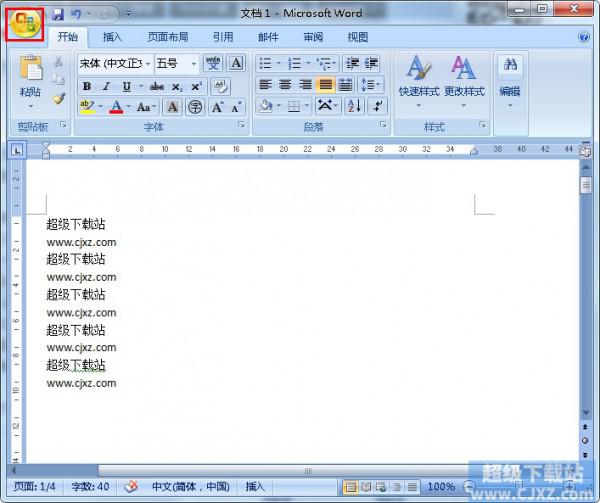This screenshot has width=600, height=503.
Task: Click 插入 insert mode in status bar
Action: click(255, 487)
